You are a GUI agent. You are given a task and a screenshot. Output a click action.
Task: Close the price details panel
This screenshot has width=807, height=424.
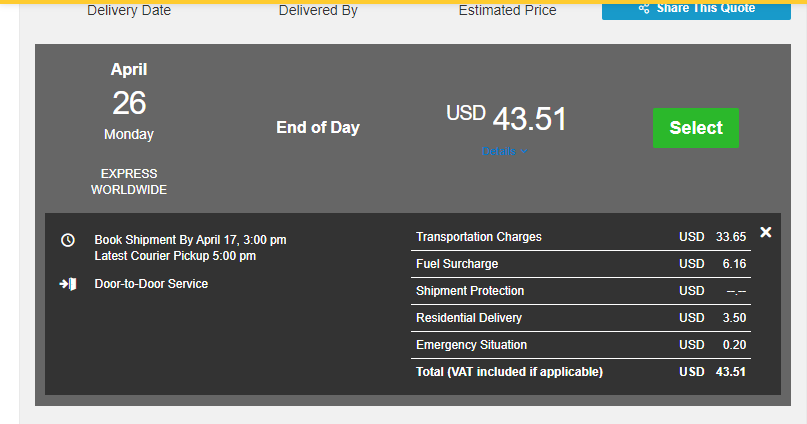coord(766,233)
